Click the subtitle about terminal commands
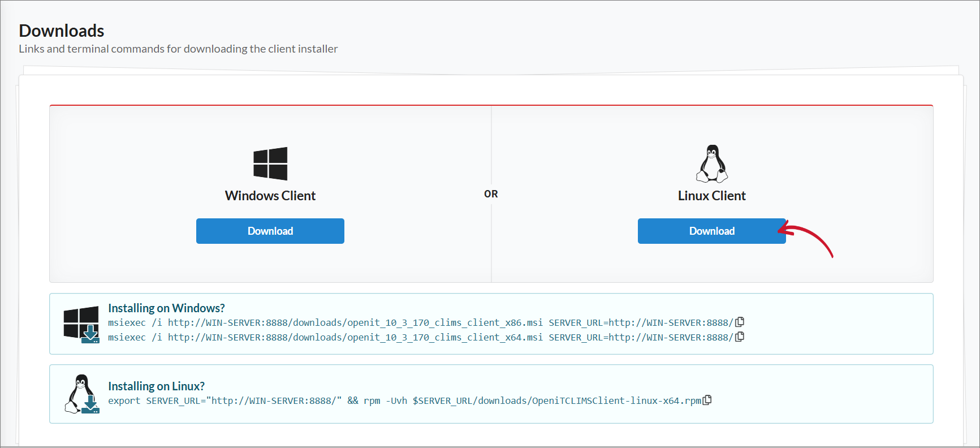Screen dimensions: 980x448 [x=178, y=49]
